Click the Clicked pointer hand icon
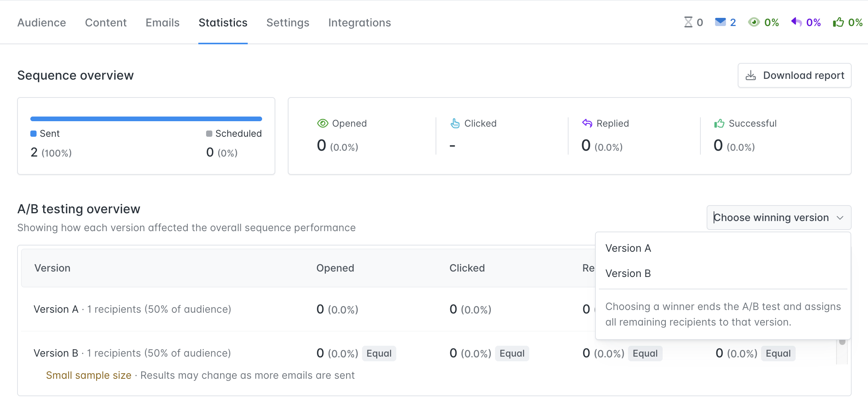This screenshot has height=404, width=868. click(x=455, y=124)
